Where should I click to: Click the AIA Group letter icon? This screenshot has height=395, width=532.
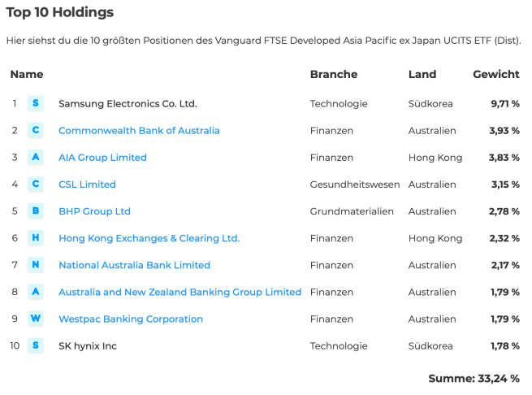pos(35,157)
